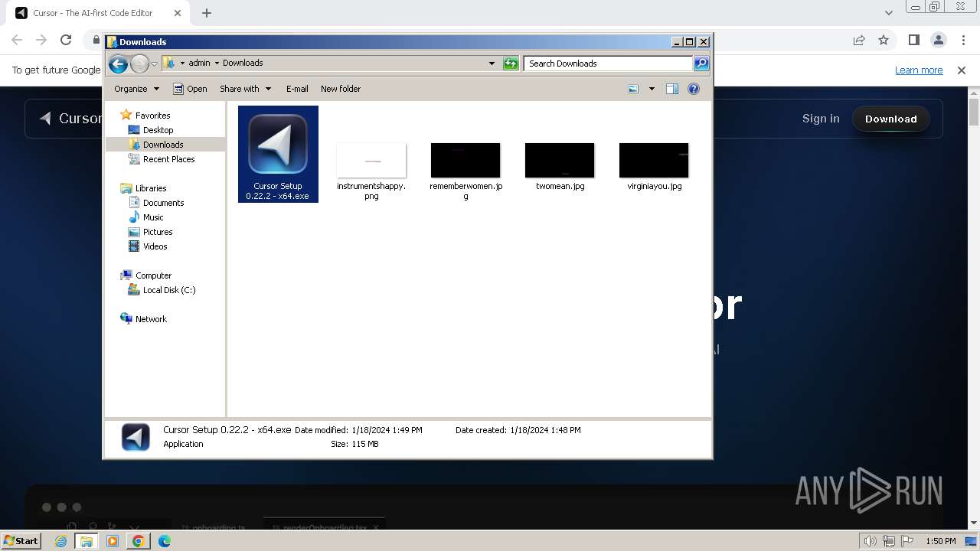This screenshot has width=980, height=551.
Task: Click Chrome share page icon
Action: pos(859,40)
